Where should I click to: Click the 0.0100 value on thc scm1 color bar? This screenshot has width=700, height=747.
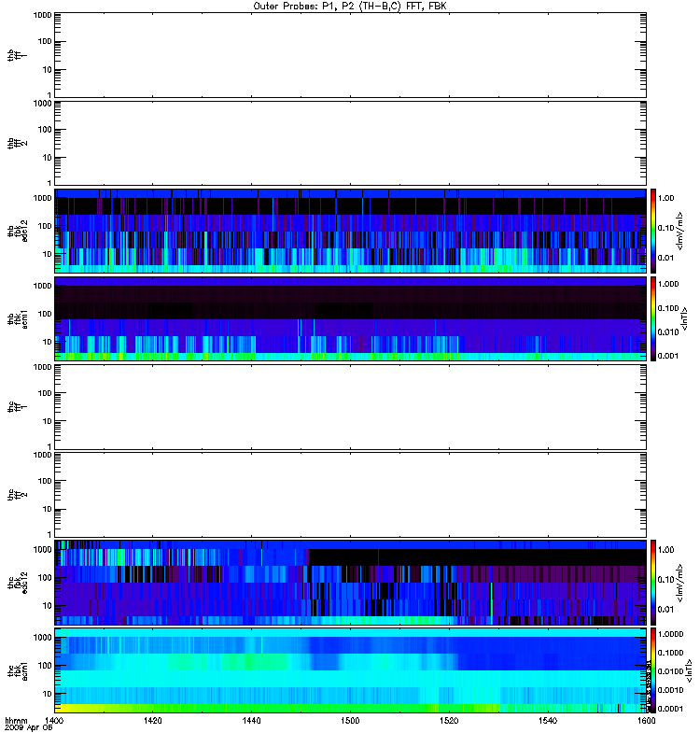point(670,671)
